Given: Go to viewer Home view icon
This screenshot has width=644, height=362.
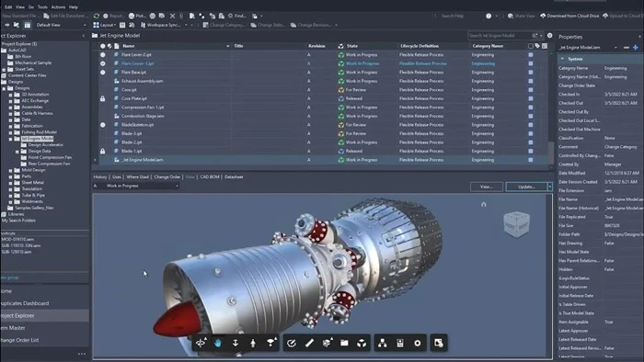Looking at the screenshot, I should pos(483,204).
